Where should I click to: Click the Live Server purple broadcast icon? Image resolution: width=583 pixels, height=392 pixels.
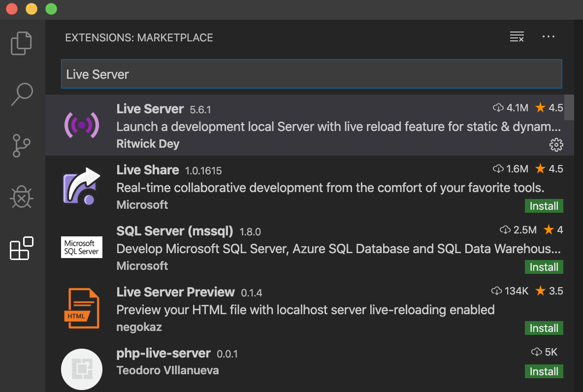click(x=82, y=126)
